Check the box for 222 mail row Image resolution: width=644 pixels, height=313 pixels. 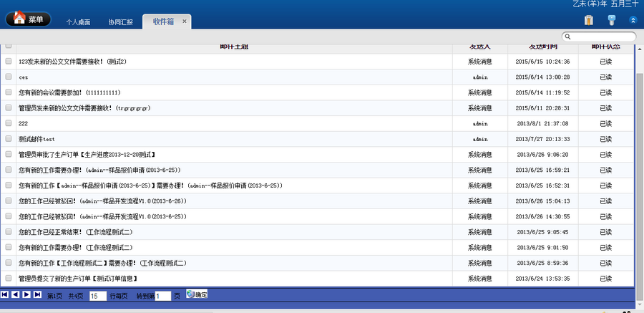pyautogui.click(x=9, y=123)
